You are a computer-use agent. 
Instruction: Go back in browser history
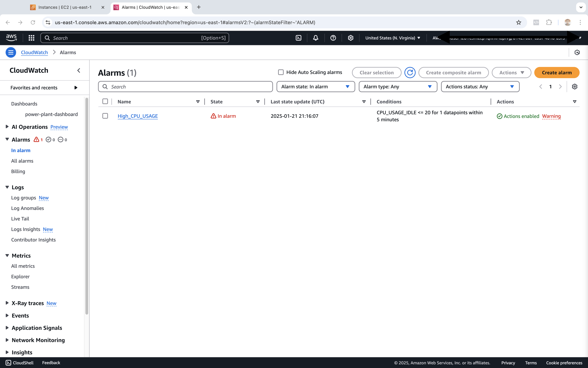tap(8, 22)
